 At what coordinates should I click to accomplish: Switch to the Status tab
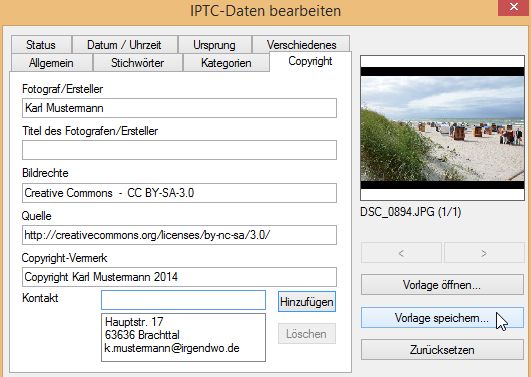coord(41,45)
